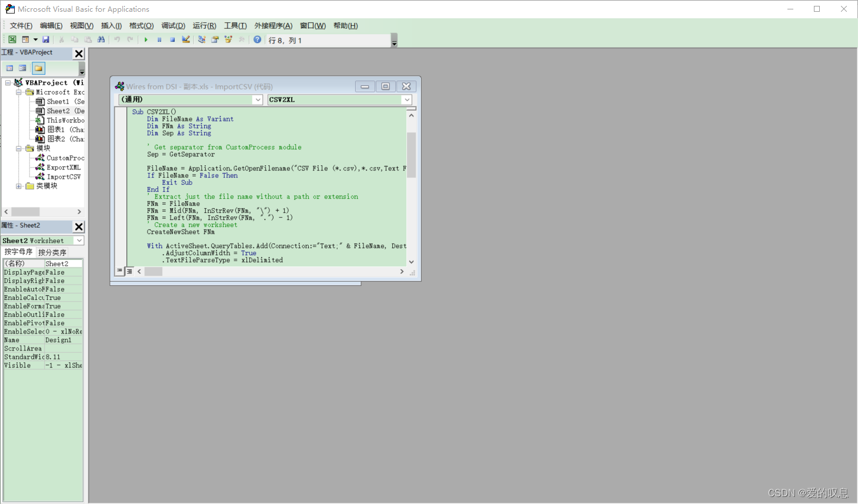858x504 pixels.
Task: Click the Procedure View button in code window
Action: 120,271
